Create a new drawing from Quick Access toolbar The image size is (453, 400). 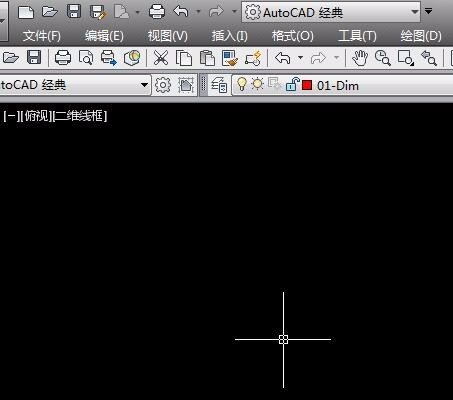[26, 12]
